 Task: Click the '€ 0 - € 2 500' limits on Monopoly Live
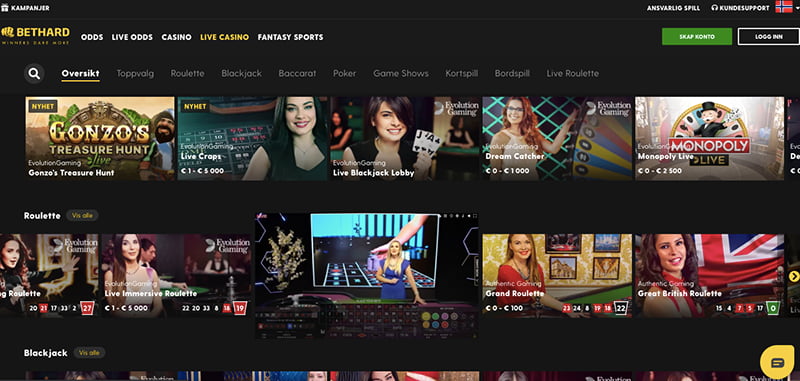tap(660, 171)
